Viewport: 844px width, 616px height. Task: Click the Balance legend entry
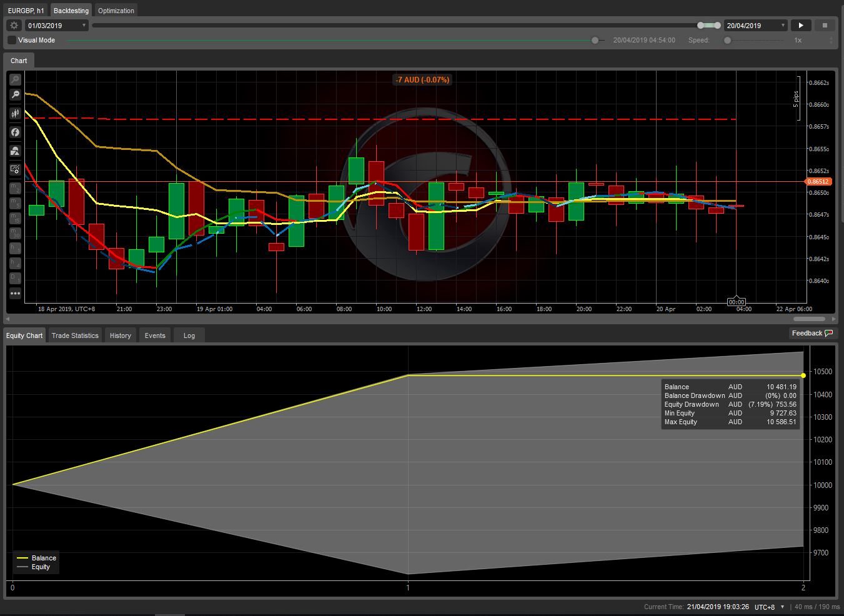pos(37,558)
